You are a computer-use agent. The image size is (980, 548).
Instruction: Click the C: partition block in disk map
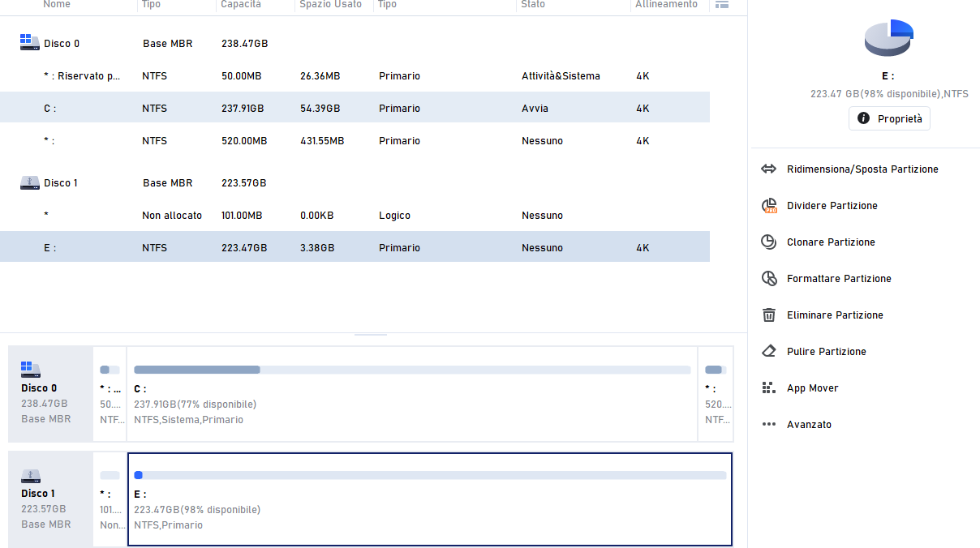coord(412,394)
